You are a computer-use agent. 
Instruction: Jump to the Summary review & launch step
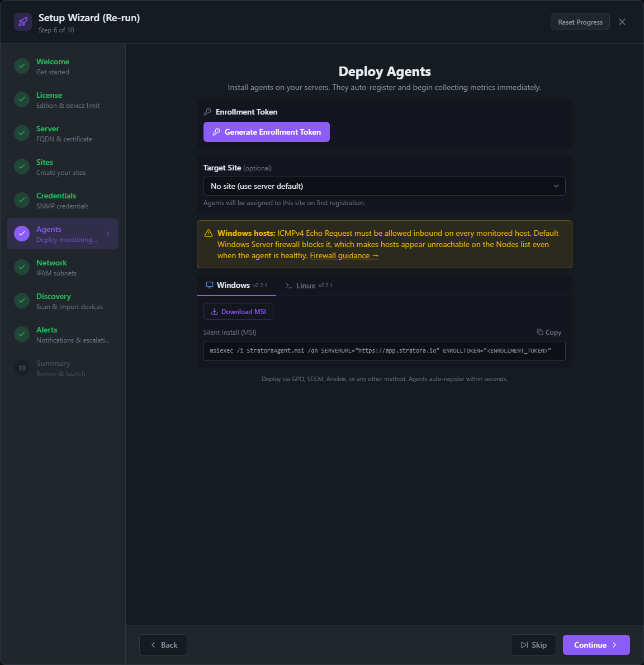63,368
